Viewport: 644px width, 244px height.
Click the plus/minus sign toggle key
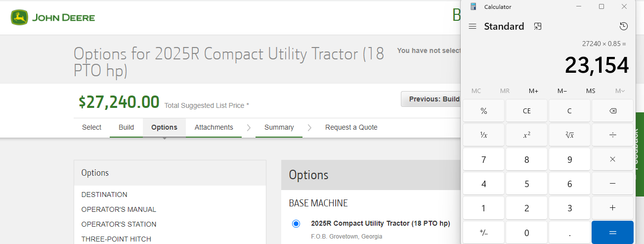[x=483, y=232]
